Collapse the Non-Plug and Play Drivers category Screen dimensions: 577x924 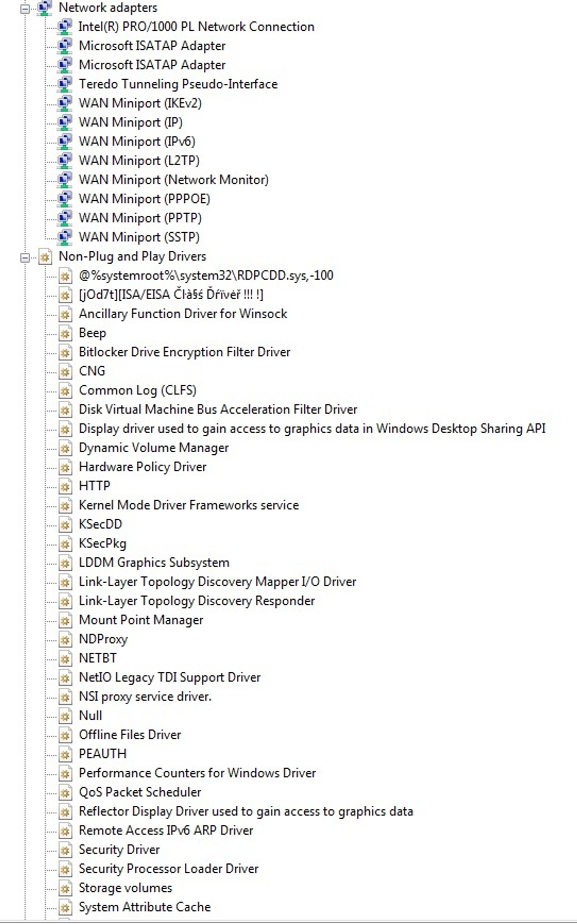tap(25, 258)
